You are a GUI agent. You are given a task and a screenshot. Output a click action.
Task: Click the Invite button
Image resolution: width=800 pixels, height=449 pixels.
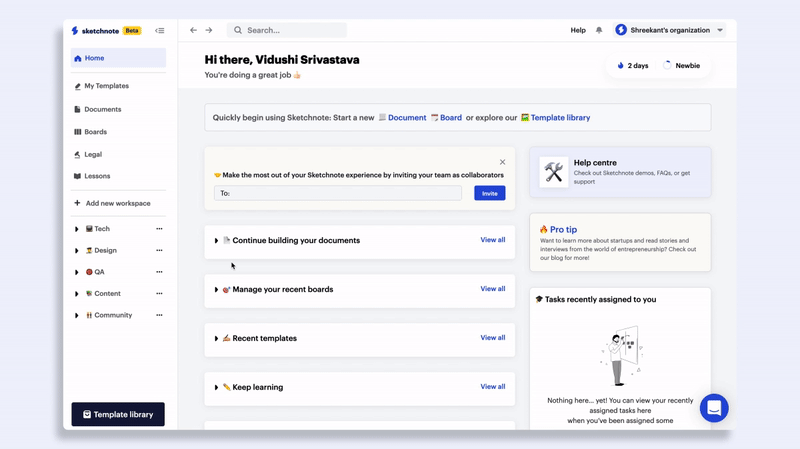[490, 193]
